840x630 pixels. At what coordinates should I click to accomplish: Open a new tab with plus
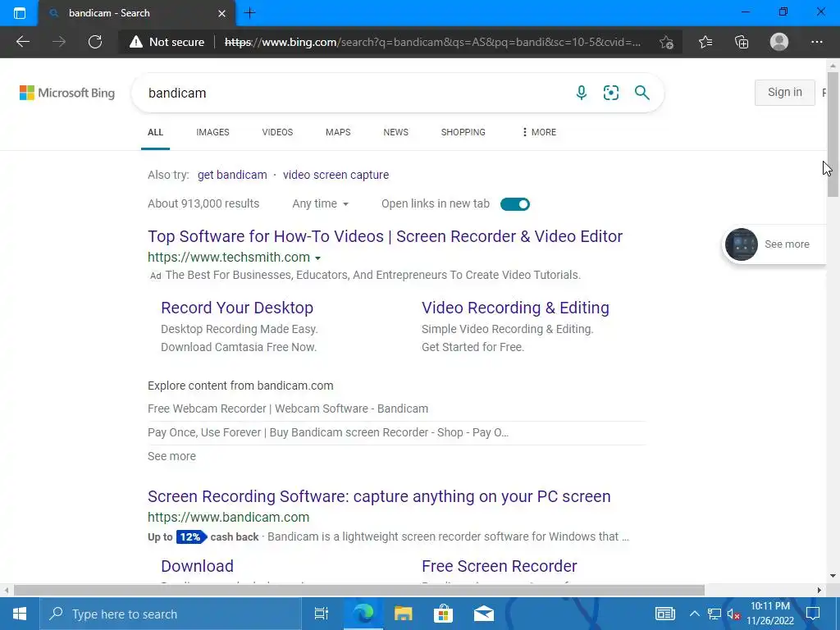tap(249, 13)
